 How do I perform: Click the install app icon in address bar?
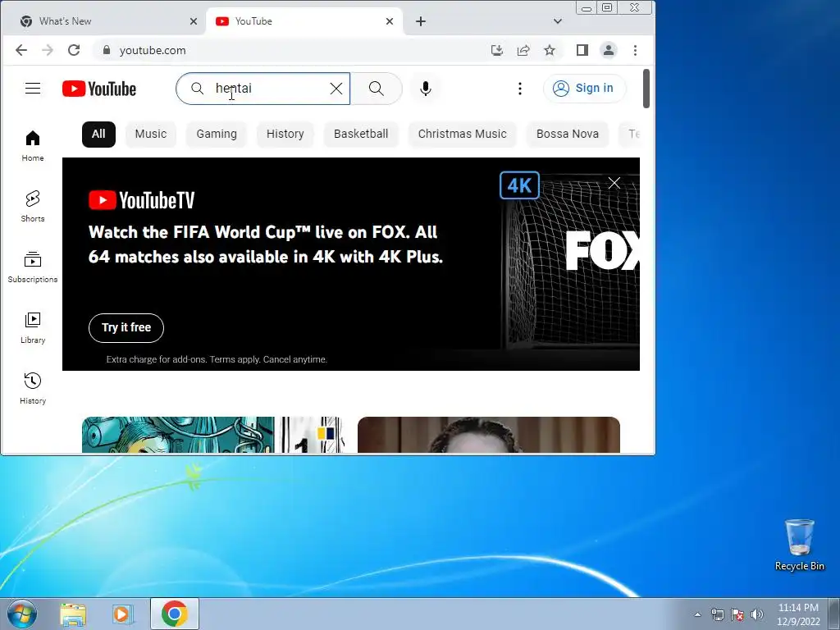point(496,50)
